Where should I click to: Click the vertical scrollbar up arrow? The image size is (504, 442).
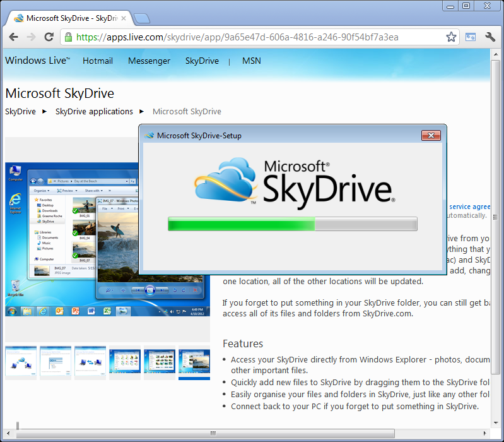coord(496,54)
